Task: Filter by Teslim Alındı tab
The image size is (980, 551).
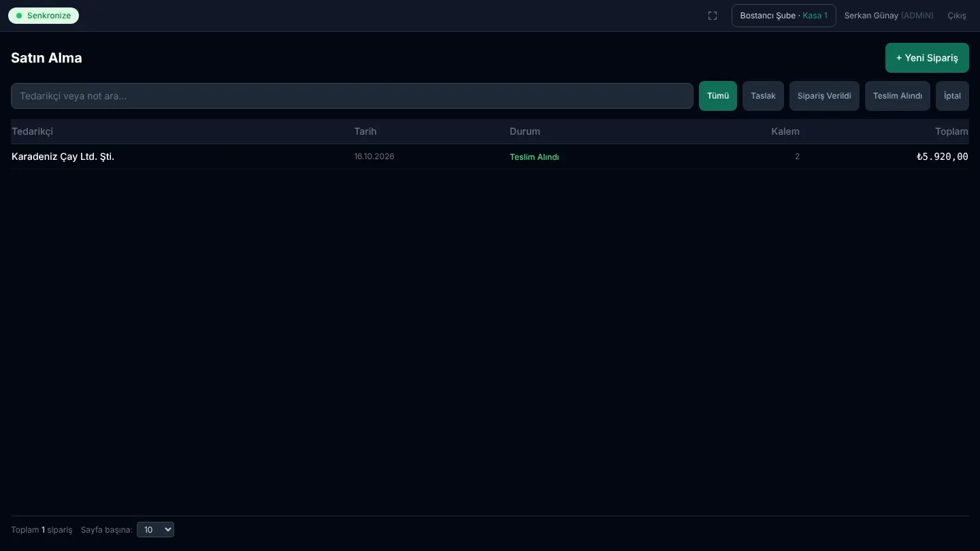Action: (x=898, y=96)
